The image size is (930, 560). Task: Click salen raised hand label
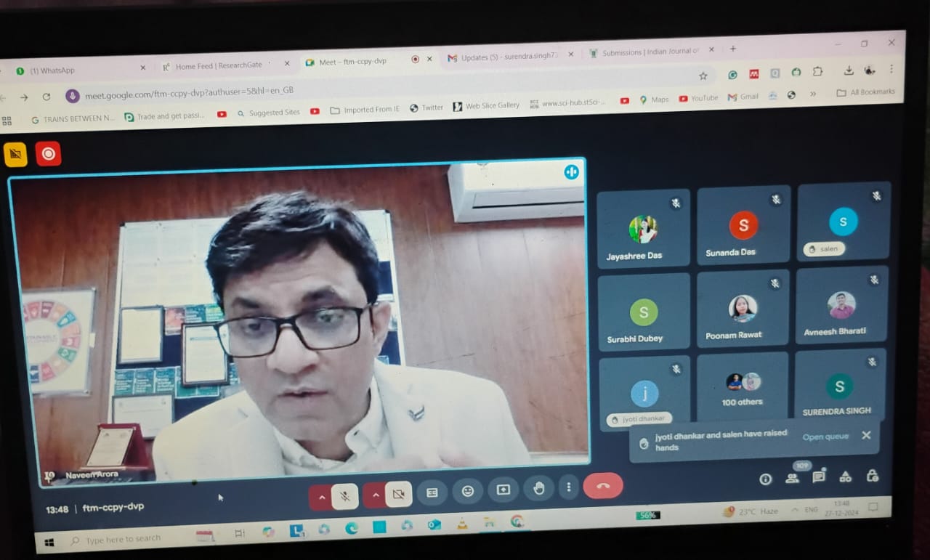point(824,249)
